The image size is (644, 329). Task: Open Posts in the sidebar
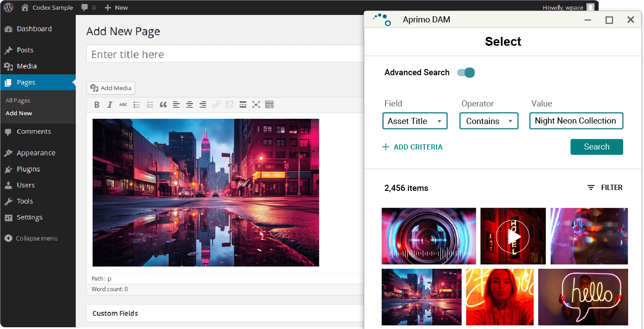pos(38,50)
